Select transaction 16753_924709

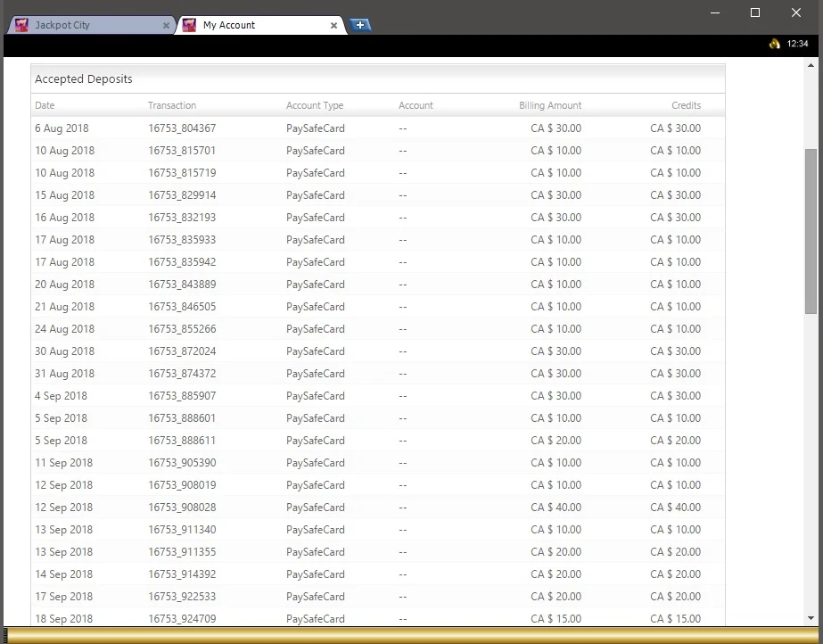182,619
